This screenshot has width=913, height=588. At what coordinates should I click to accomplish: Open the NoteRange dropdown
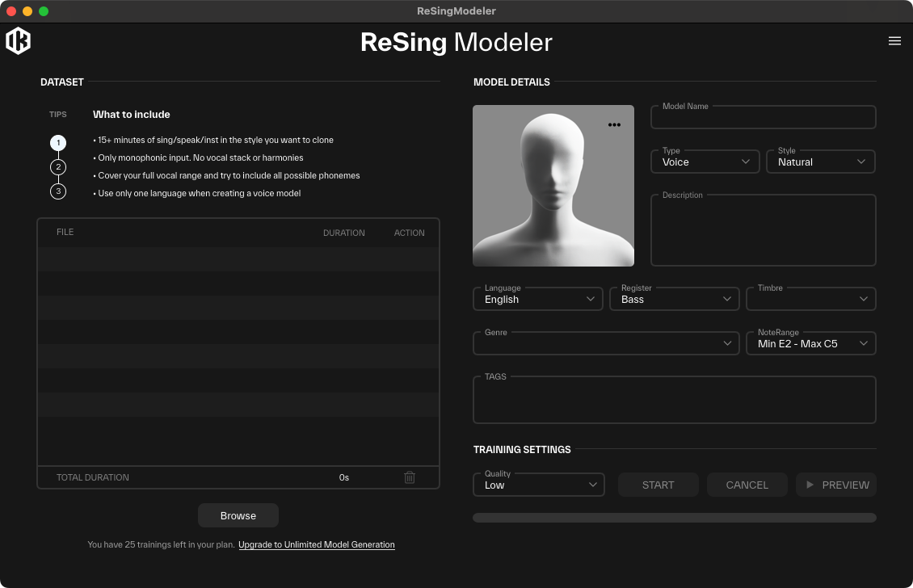(x=810, y=343)
